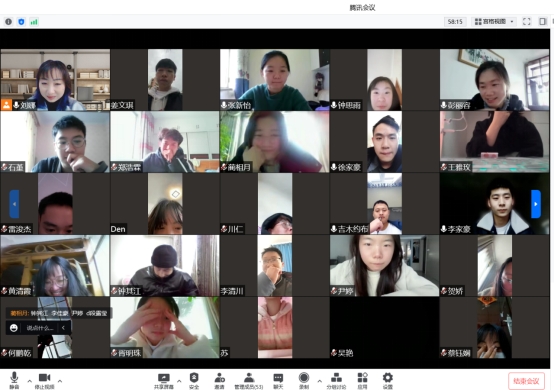Open Manage Members (管理成员) panel
The height and width of the screenshot is (390, 554).
(x=249, y=380)
